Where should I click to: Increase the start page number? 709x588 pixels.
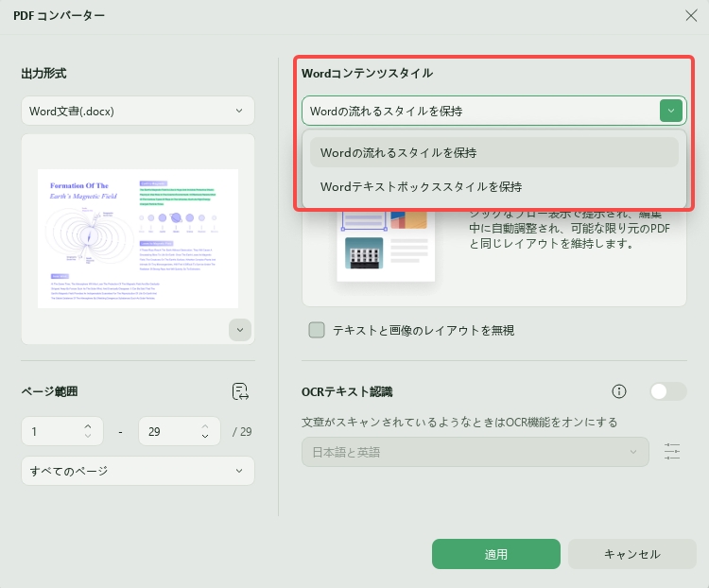[88, 426]
